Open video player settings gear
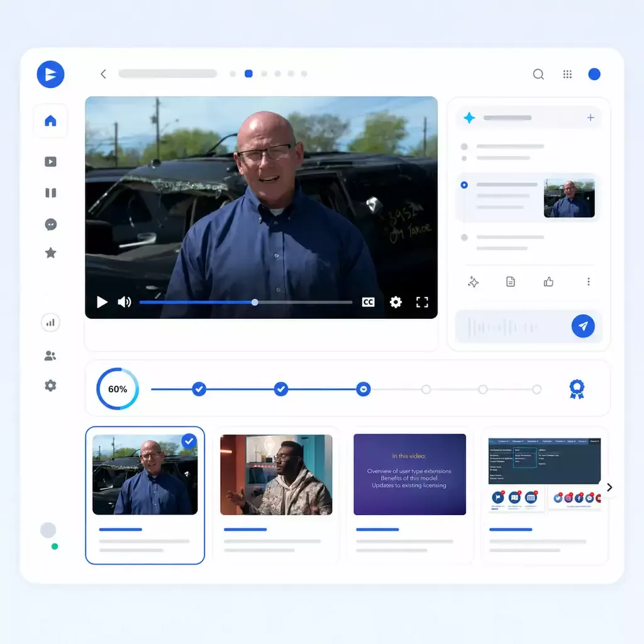Viewport: 644px width, 644px height. click(396, 303)
